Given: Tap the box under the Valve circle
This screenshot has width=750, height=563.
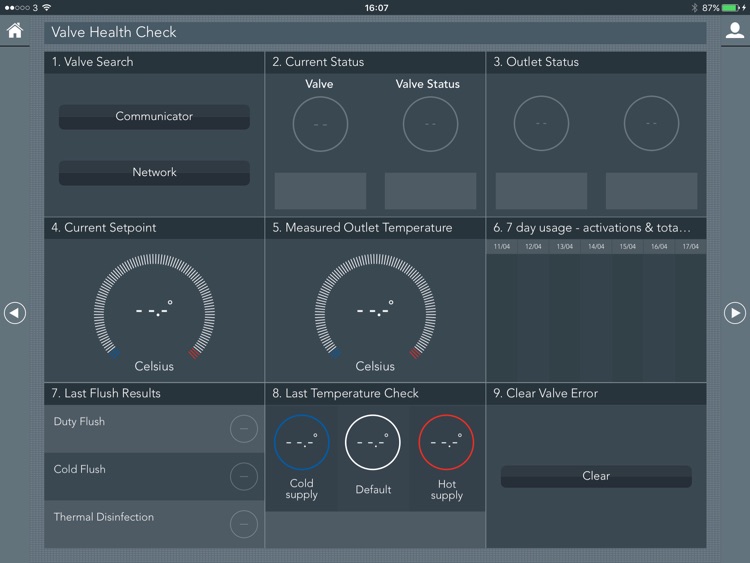Looking at the screenshot, I should click(320, 191).
